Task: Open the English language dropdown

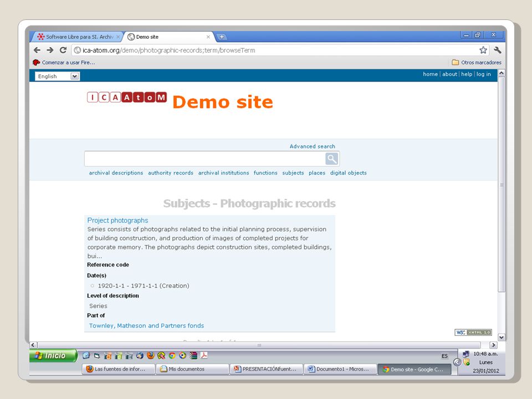Action: pos(57,76)
